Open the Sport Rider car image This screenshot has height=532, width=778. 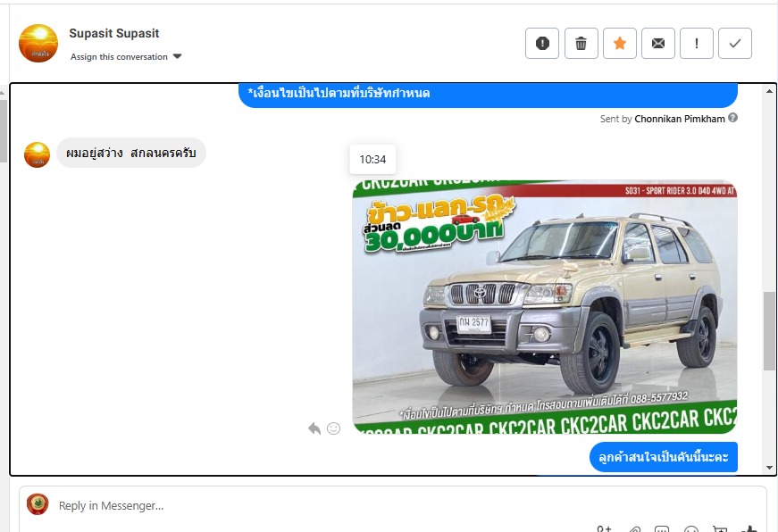pyautogui.click(x=545, y=307)
